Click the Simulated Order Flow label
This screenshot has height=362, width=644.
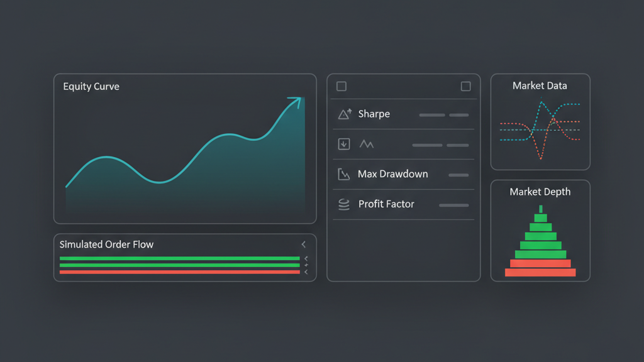(106, 244)
